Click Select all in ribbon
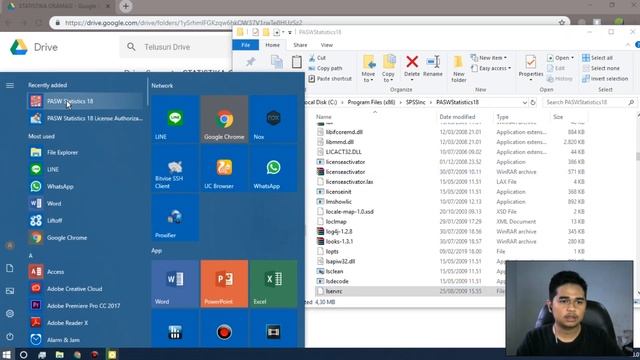 [598, 58]
